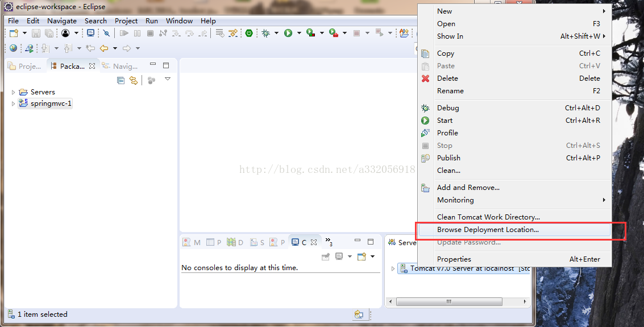Open dropdown arrow beside green Run icon
The height and width of the screenshot is (327, 644).
click(x=299, y=34)
